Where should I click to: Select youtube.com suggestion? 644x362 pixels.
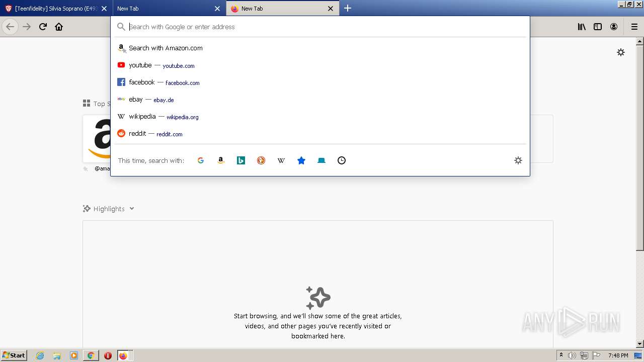[320, 65]
